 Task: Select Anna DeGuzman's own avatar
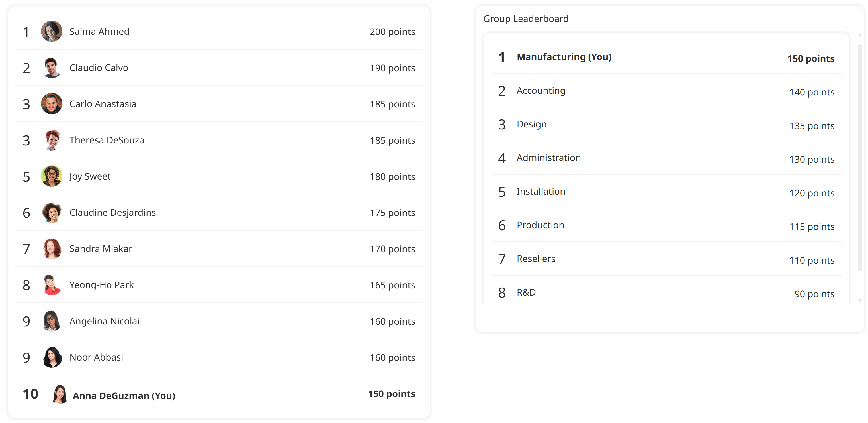(60, 394)
